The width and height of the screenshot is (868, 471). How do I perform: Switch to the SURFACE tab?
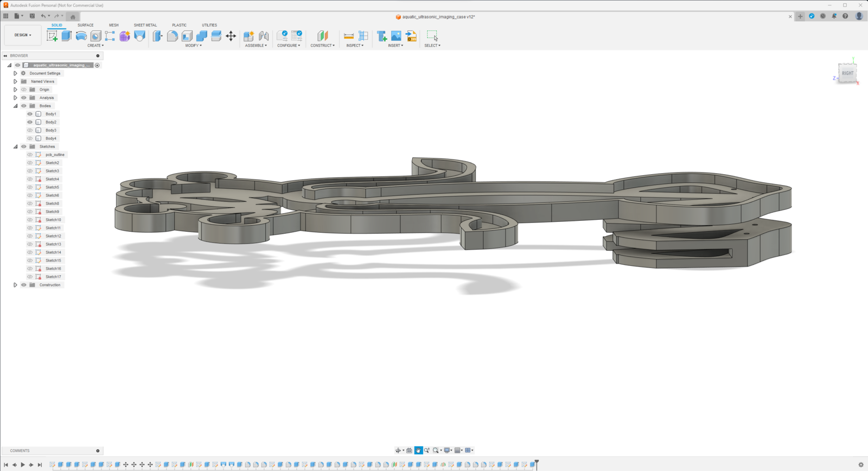(85, 25)
